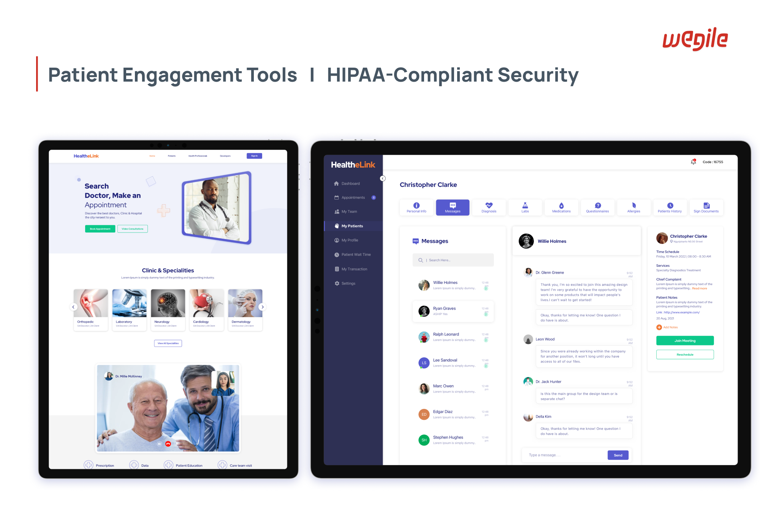Viewport: 760px width, 532px height.
Task: Click the Sign Documents icon
Action: [x=706, y=205]
